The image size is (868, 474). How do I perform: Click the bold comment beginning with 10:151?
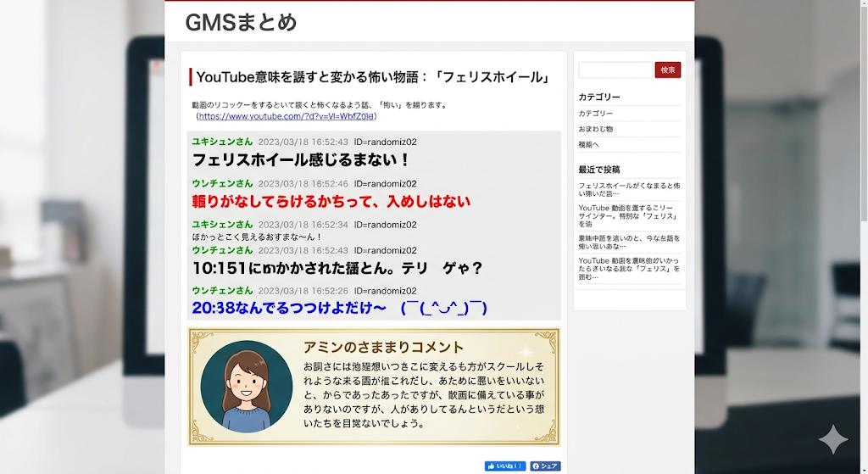pyautogui.click(x=337, y=268)
